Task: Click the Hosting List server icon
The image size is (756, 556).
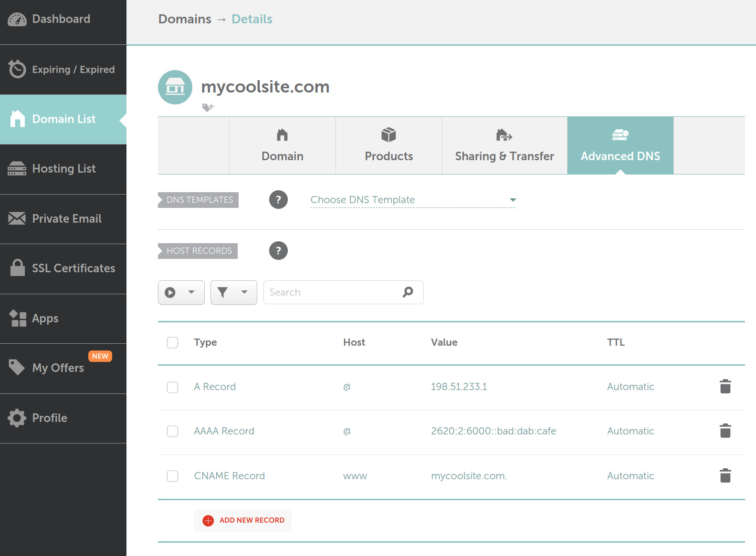Action: coord(17,169)
